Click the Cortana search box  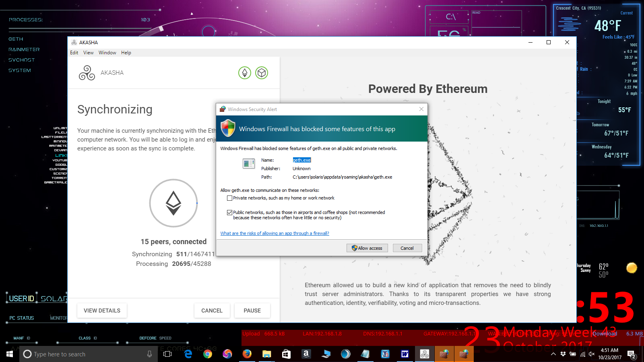88,354
